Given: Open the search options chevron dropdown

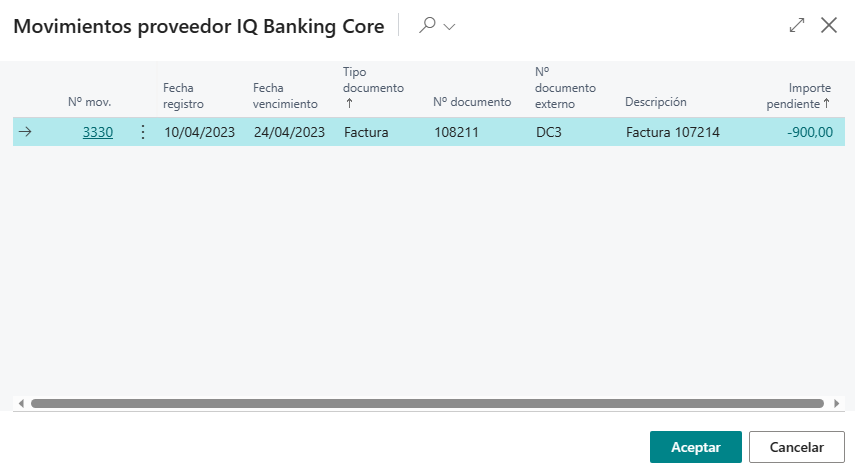Looking at the screenshot, I should click(x=449, y=27).
